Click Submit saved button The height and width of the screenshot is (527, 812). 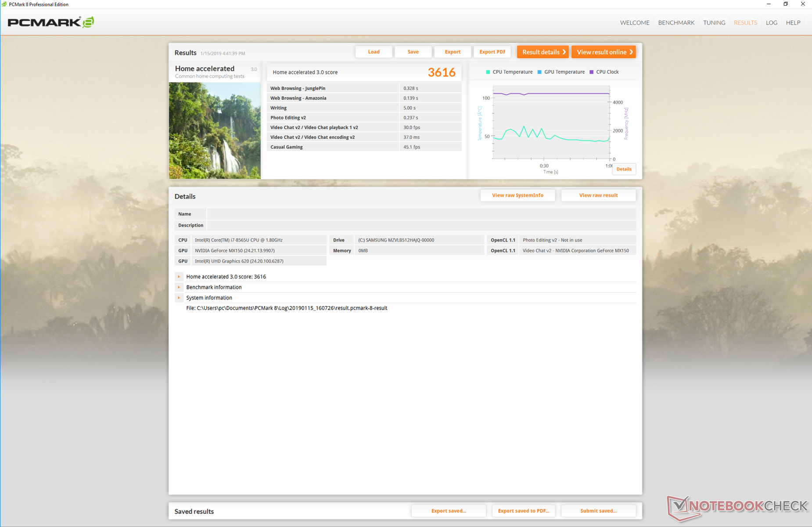pyautogui.click(x=598, y=511)
